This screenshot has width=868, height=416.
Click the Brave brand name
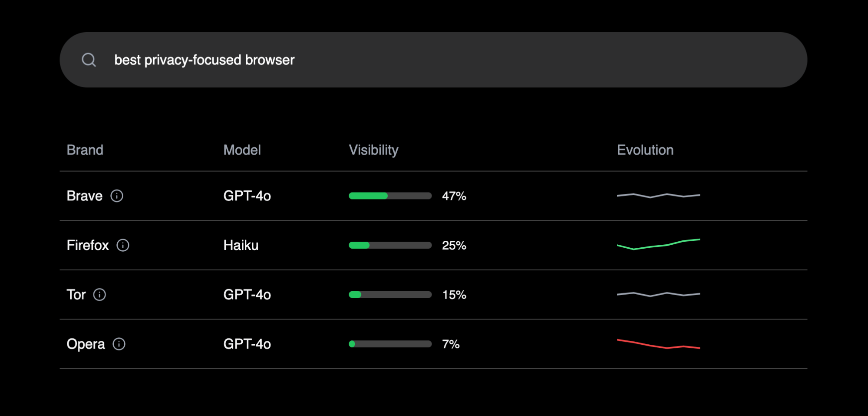85,196
